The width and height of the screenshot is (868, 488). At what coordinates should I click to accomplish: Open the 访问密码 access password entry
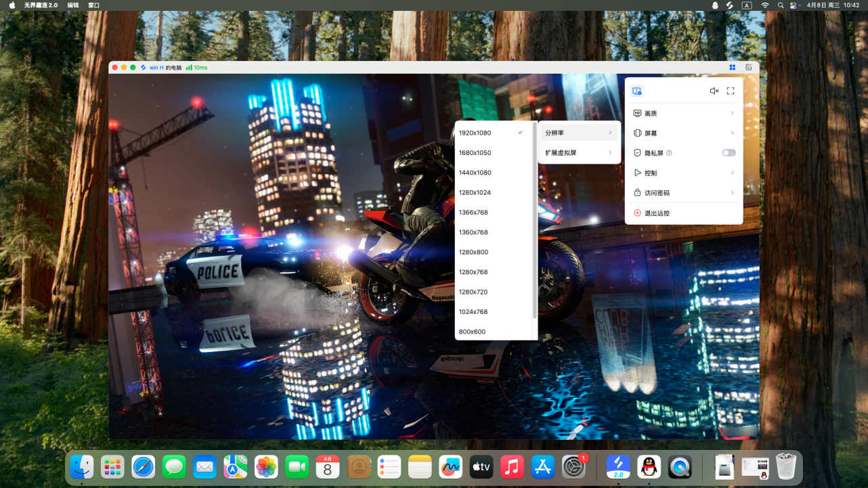(x=684, y=193)
